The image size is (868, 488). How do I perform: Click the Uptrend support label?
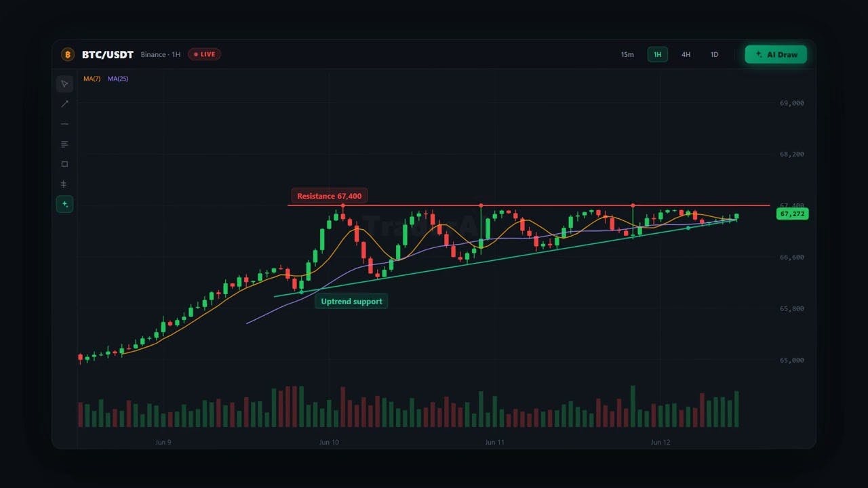pos(351,301)
